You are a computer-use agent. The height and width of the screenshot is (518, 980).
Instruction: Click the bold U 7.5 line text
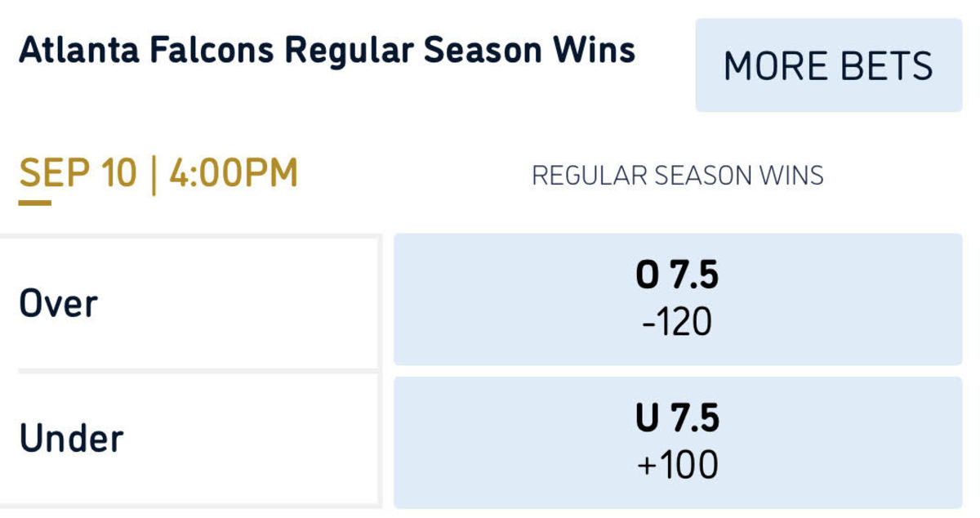click(x=677, y=419)
